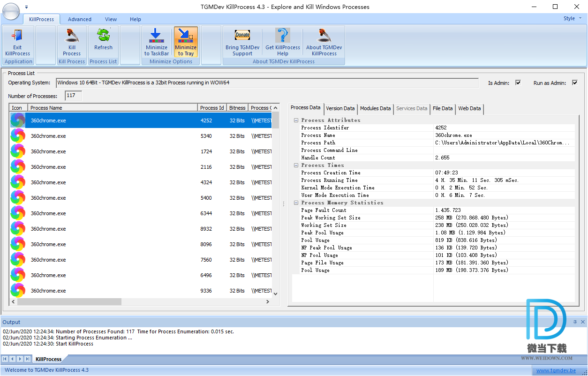Click the icon of process 6344
588x376 pixels.
[x=18, y=213]
